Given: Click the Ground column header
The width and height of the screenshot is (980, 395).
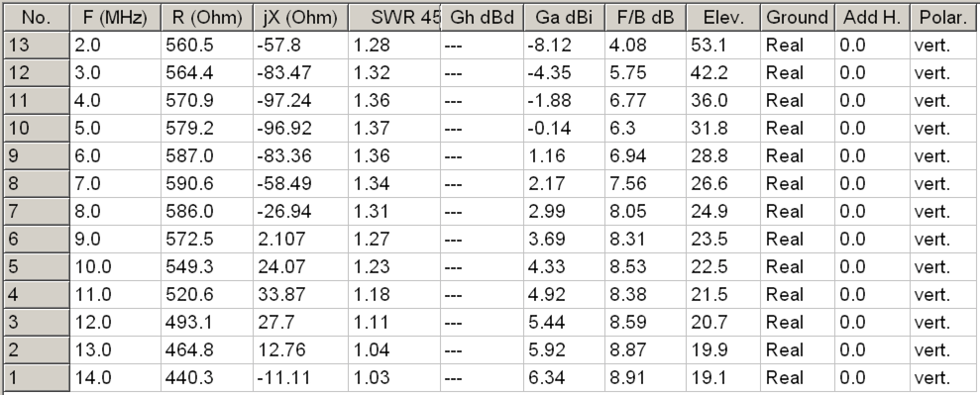Looking at the screenshot, I should 798,18.
